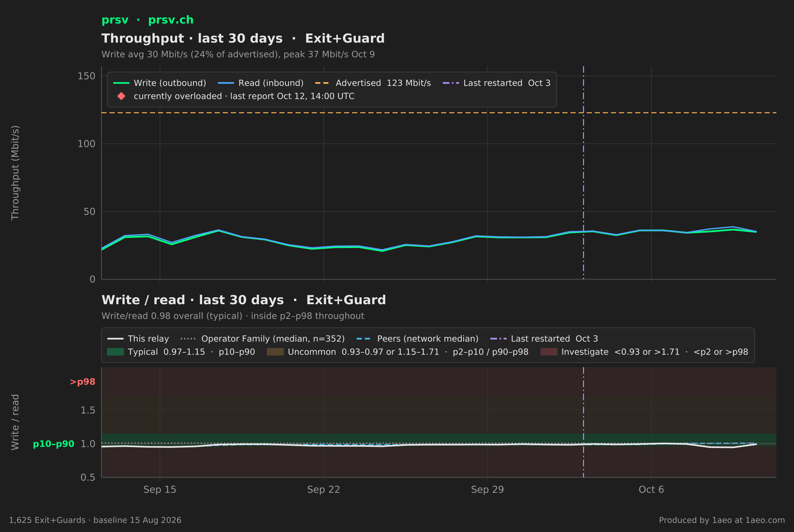The image size is (794, 532).
Task: Click the >p98 axis label
Action: point(83,382)
